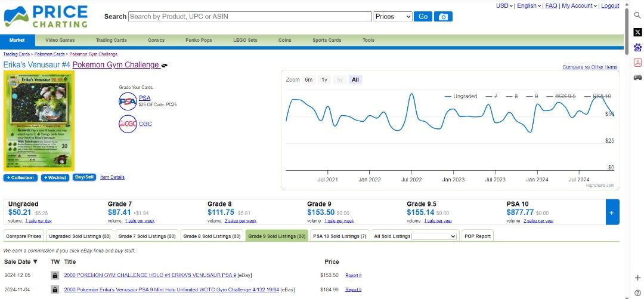The width and height of the screenshot is (644, 299).
Task: Open the English language dropdown
Action: (x=529, y=6)
